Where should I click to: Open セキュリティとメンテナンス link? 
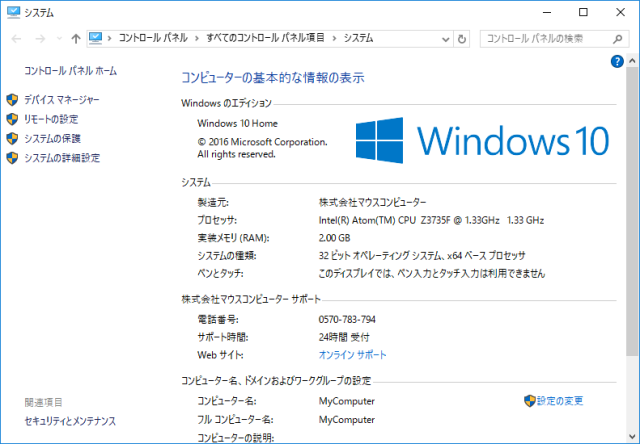pos(70,421)
